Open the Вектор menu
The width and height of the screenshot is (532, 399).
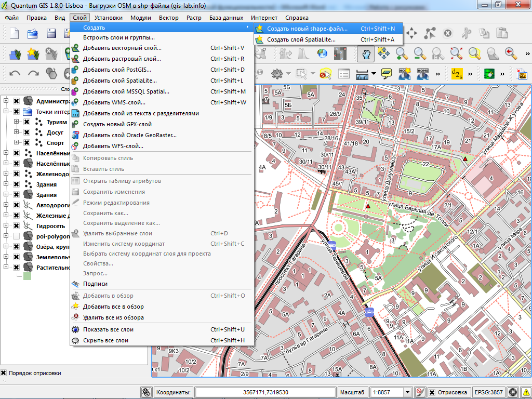[x=169, y=18]
